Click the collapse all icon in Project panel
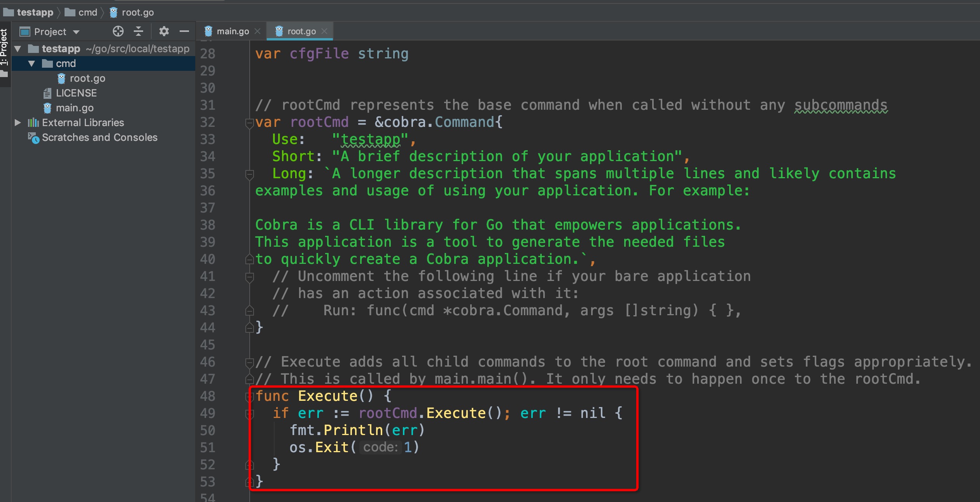 pos(138,32)
